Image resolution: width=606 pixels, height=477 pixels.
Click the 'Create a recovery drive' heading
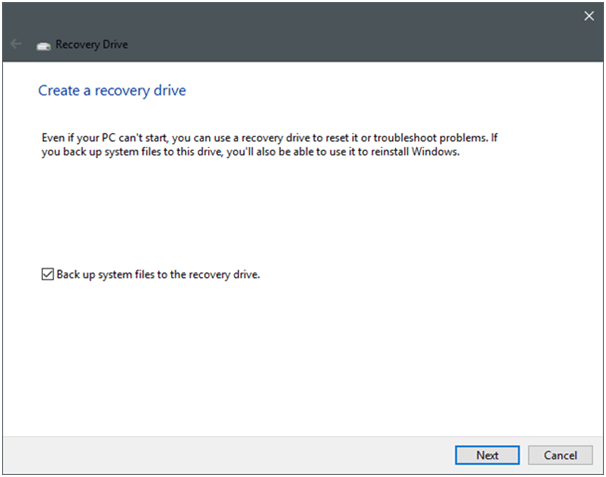[x=112, y=91]
